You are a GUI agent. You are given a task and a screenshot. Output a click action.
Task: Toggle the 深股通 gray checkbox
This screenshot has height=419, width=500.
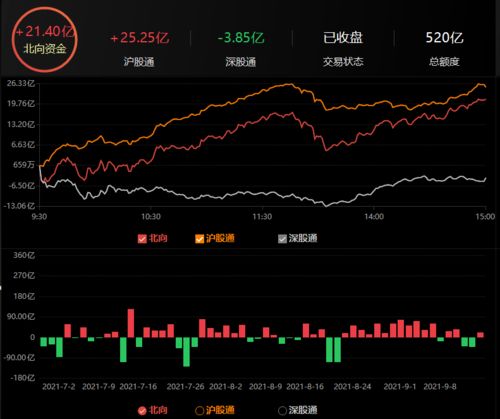[282, 239]
